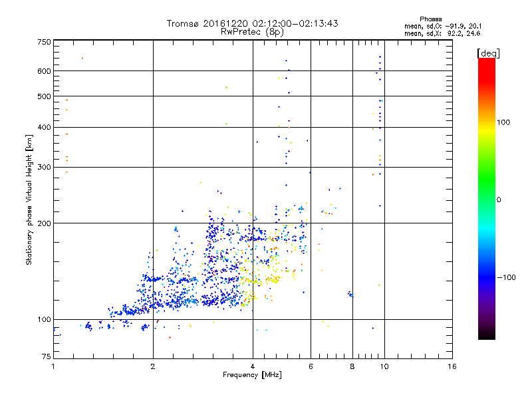Image resolution: width=532 pixels, height=399 pixels.
Task: Click the [deg] colorbar unit label
Action: point(488,53)
